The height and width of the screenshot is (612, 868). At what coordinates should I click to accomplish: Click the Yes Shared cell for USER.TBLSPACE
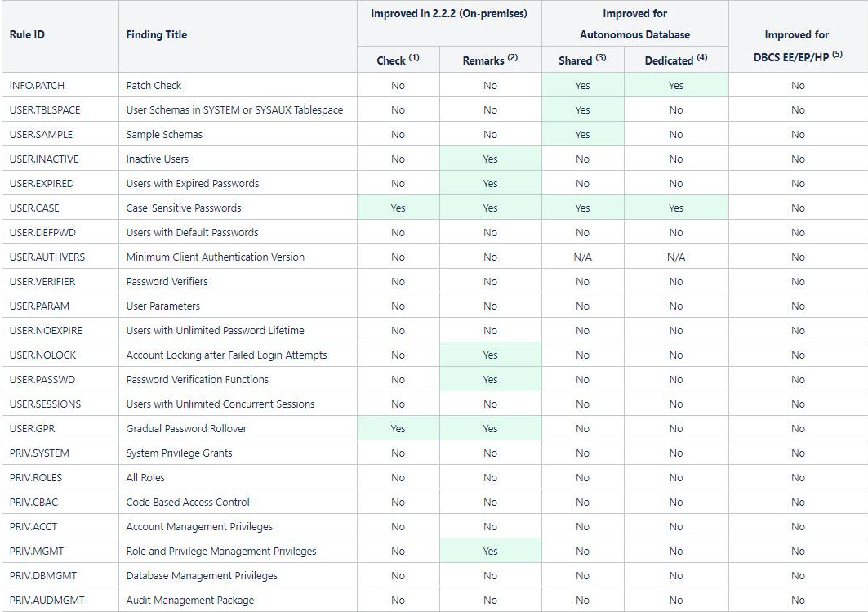click(582, 109)
